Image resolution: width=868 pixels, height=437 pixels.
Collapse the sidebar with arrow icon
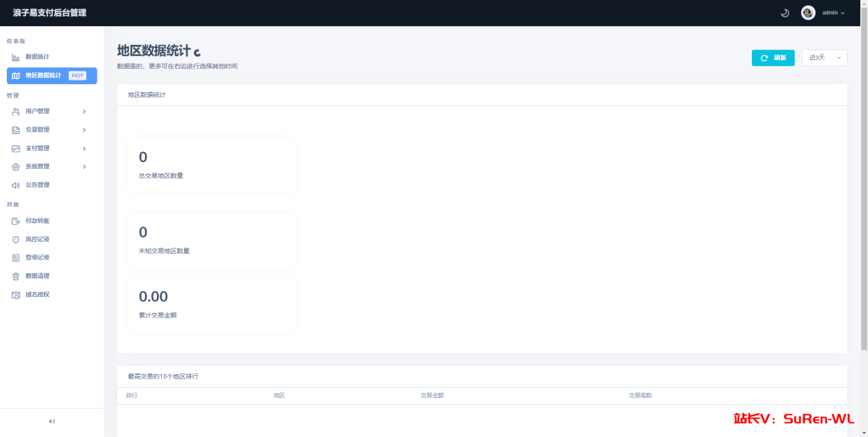click(52, 422)
